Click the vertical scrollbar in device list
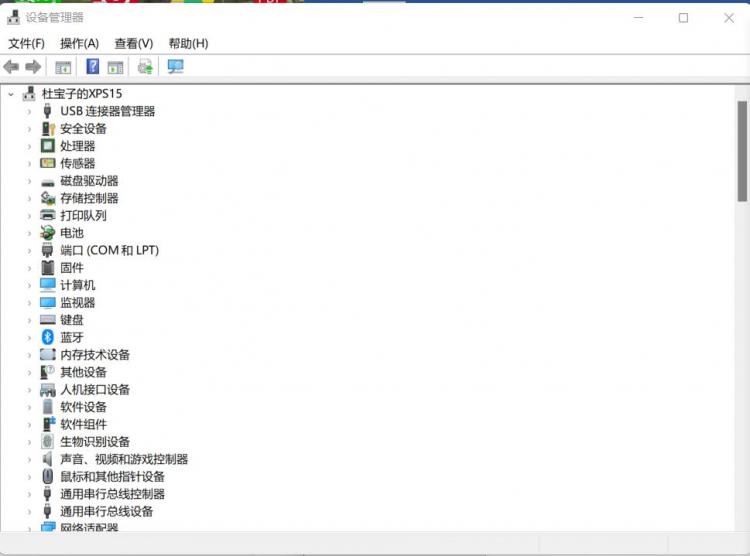The height and width of the screenshot is (556, 750). coord(742,150)
